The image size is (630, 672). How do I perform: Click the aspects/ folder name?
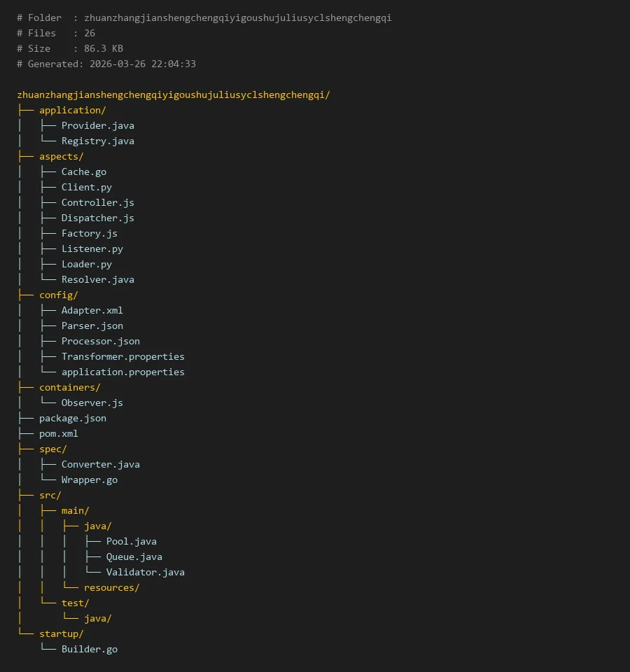[x=61, y=156]
